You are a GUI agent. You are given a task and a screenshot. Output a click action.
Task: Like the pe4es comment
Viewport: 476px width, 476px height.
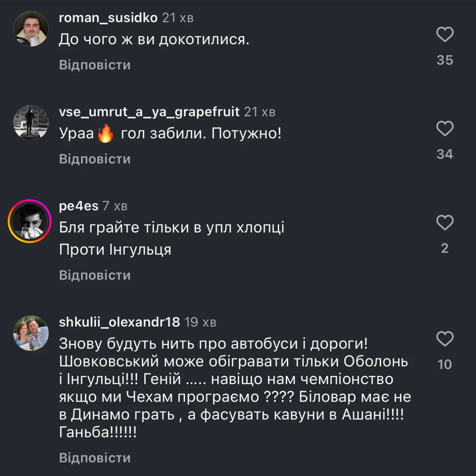click(445, 223)
